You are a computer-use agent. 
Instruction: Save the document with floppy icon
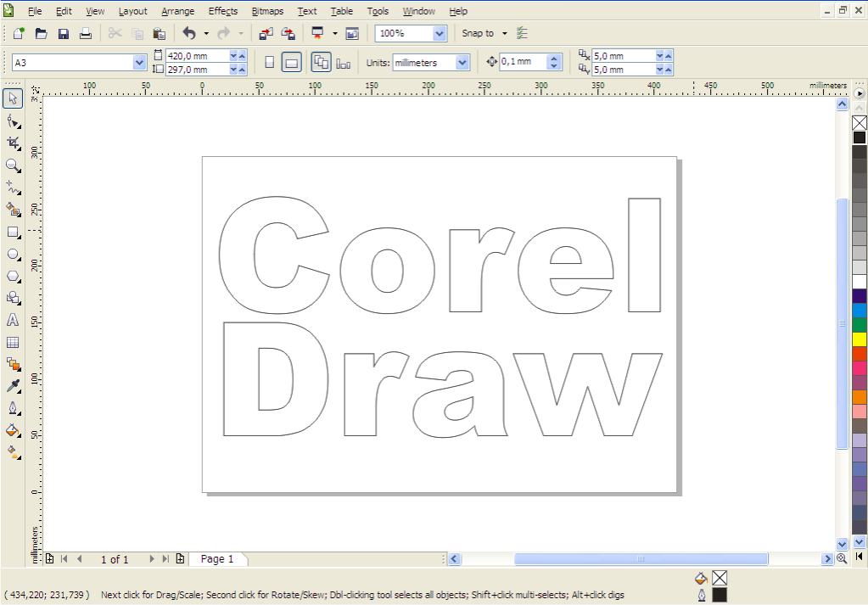click(x=64, y=34)
